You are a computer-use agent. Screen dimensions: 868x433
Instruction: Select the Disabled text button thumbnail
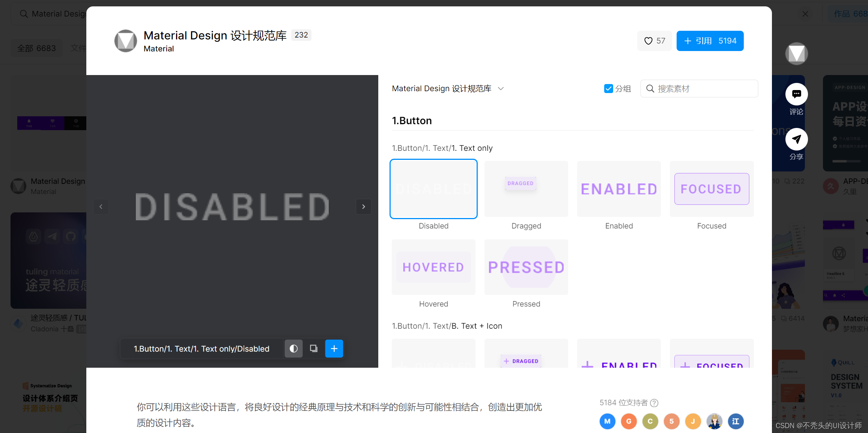point(433,189)
